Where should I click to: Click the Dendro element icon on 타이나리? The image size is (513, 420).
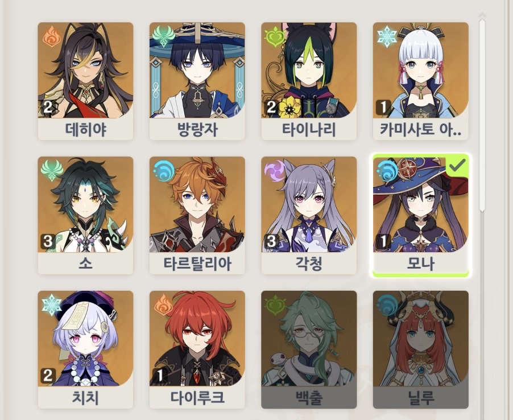pyautogui.click(x=275, y=38)
